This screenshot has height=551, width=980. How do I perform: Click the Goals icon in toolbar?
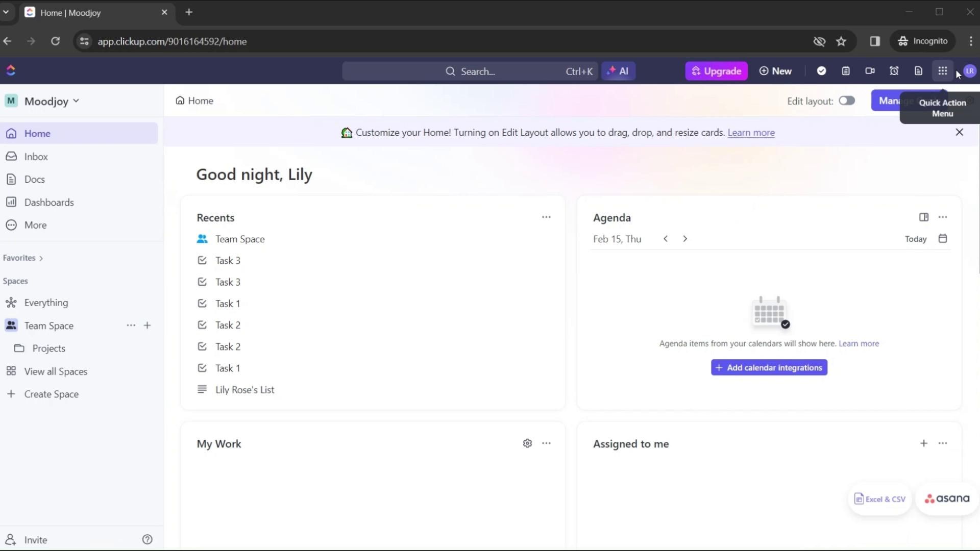click(822, 70)
